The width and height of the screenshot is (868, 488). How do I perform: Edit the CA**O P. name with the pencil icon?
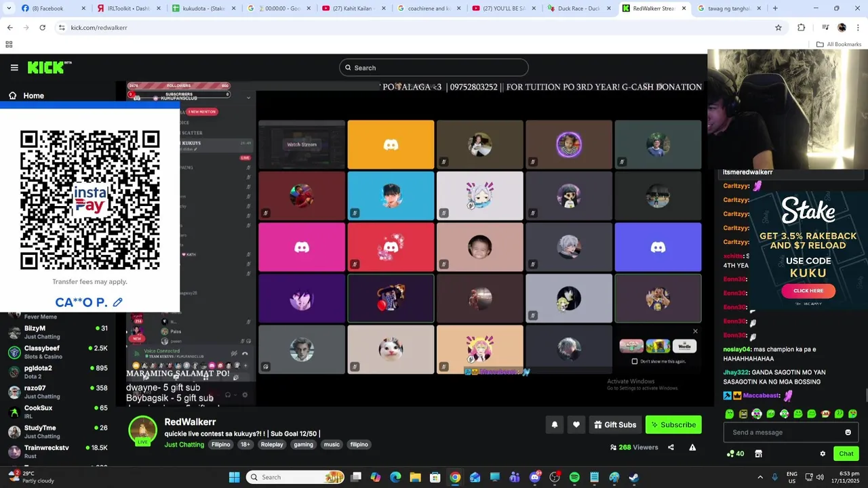pyautogui.click(x=117, y=302)
